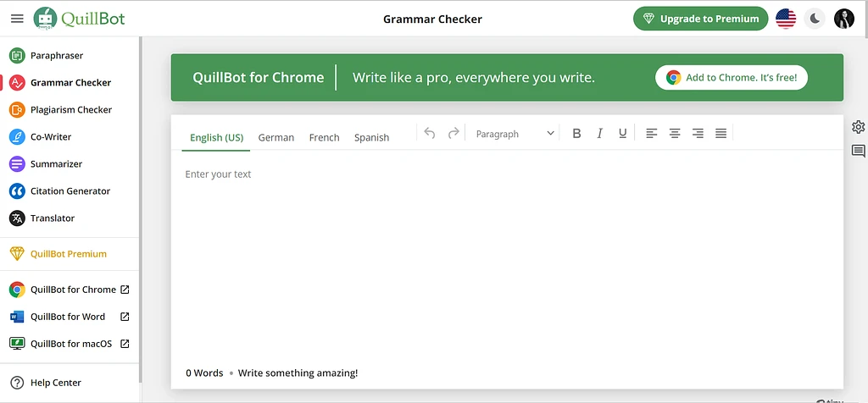
Task: Click the Grammar Checker page title
Action: (x=432, y=19)
